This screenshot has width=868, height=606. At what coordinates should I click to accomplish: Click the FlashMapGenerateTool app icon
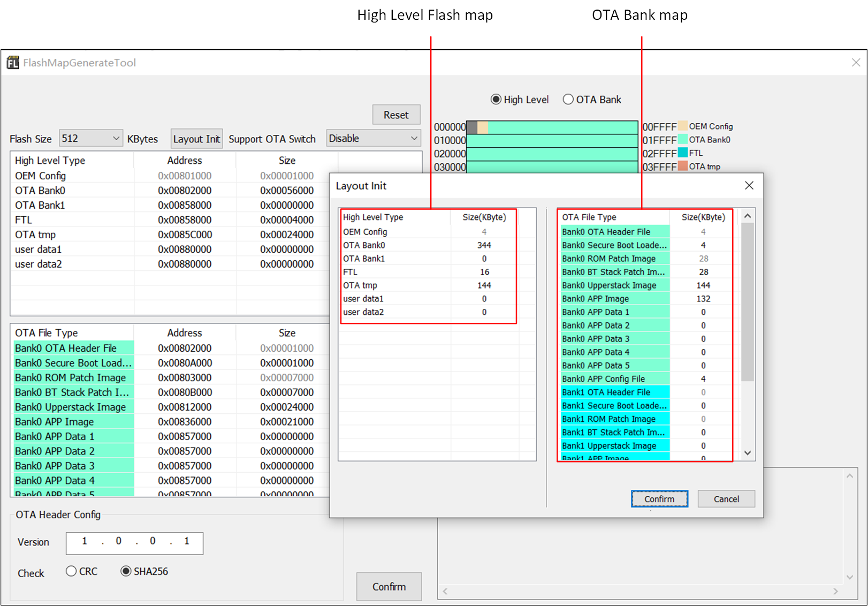coord(13,63)
